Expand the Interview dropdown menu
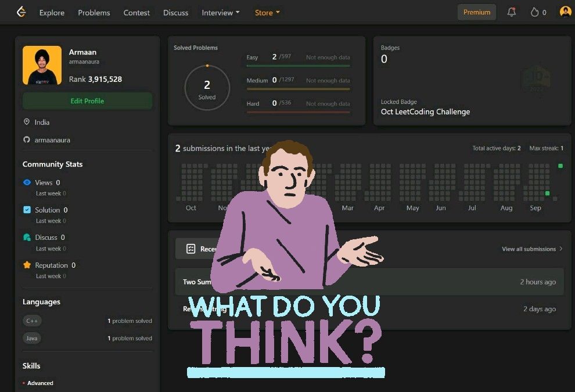The height and width of the screenshot is (392, 575). coord(221,12)
